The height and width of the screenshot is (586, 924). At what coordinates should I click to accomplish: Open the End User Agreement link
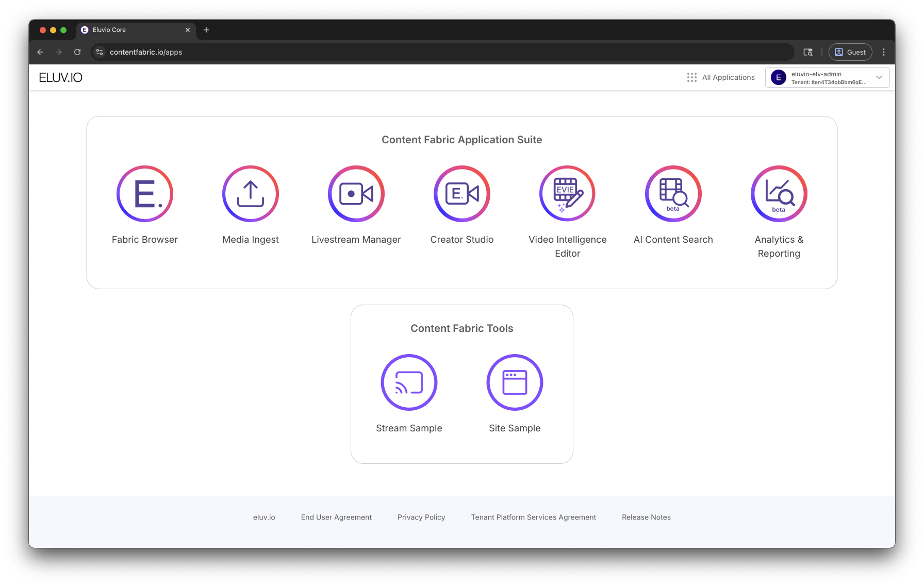[x=336, y=517]
